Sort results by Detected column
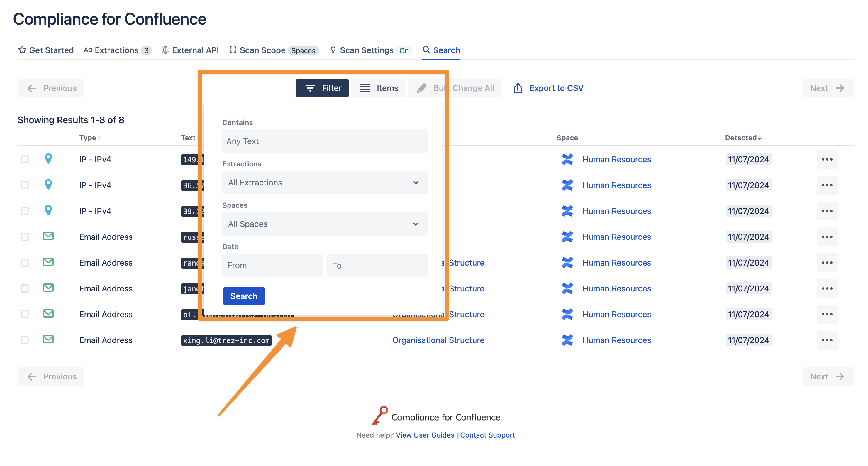 pos(743,138)
